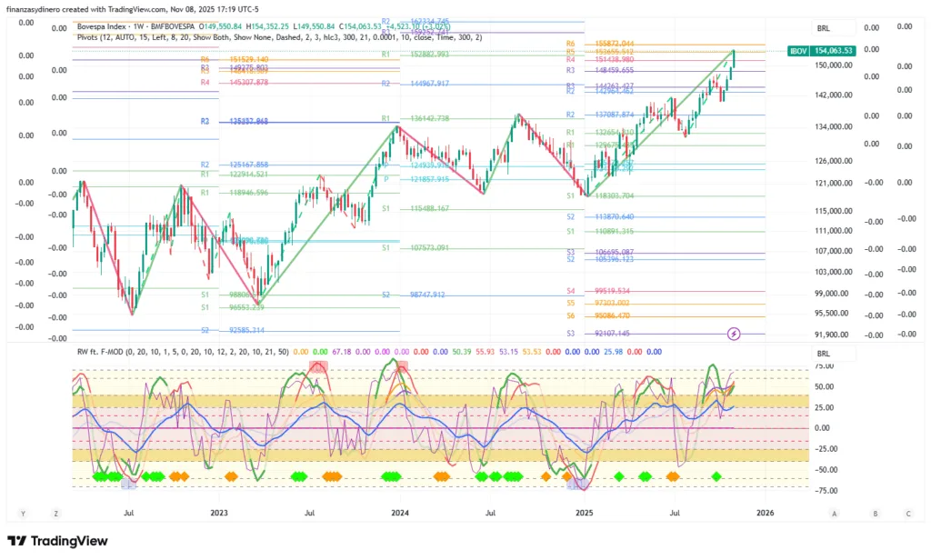Click the 2026 label on time axis
The height and width of the screenshot is (560, 931).
click(766, 514)
